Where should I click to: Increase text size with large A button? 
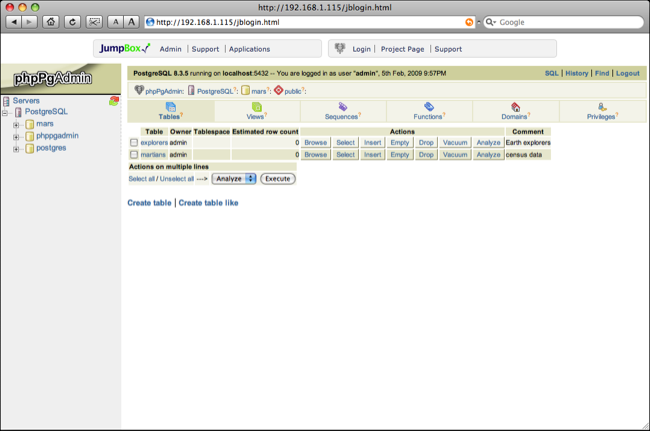131,22
